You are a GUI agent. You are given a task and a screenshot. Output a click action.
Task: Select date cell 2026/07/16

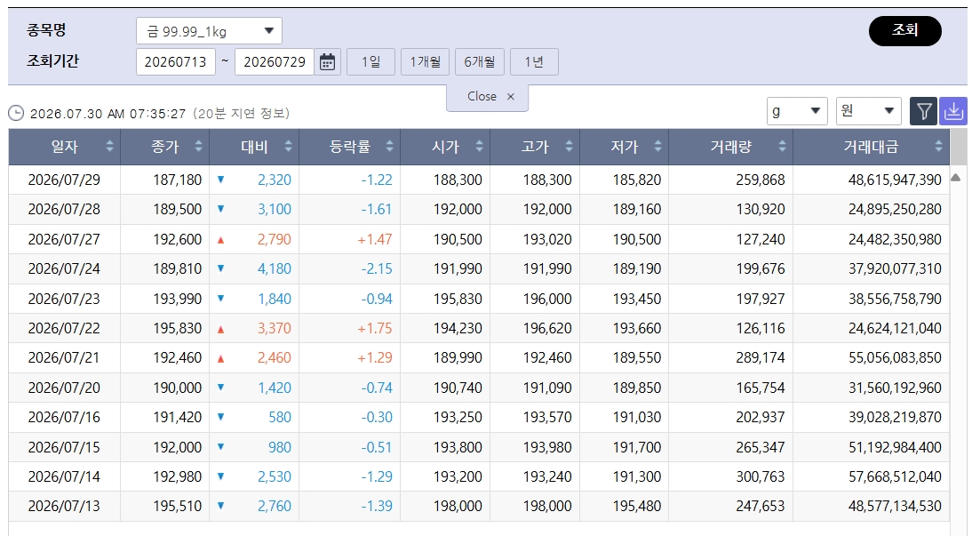(64, 417)
